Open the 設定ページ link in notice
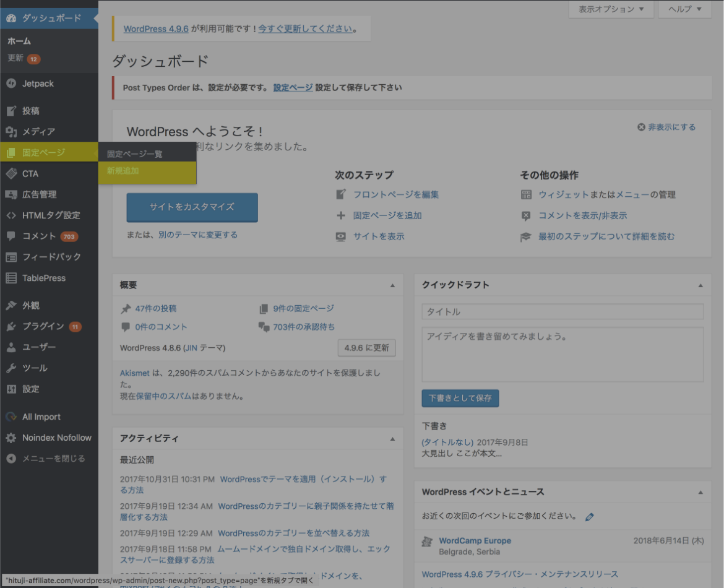724x588 pixels. (293, 87)
